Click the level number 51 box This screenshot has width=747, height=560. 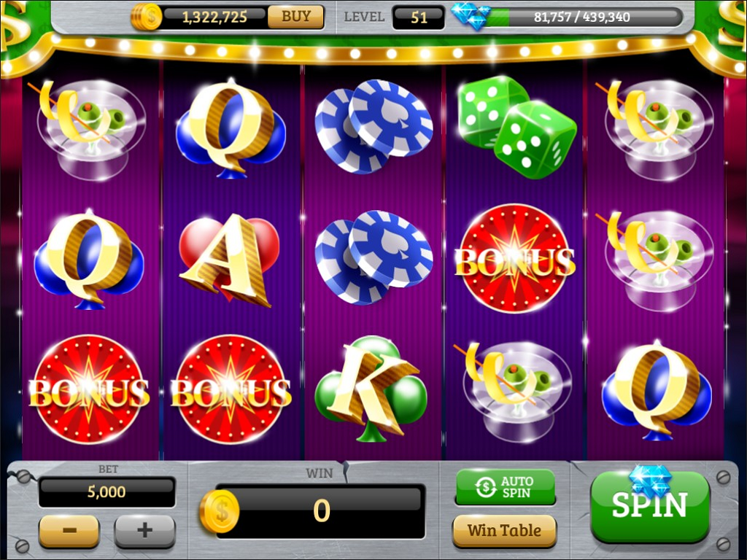419,17
